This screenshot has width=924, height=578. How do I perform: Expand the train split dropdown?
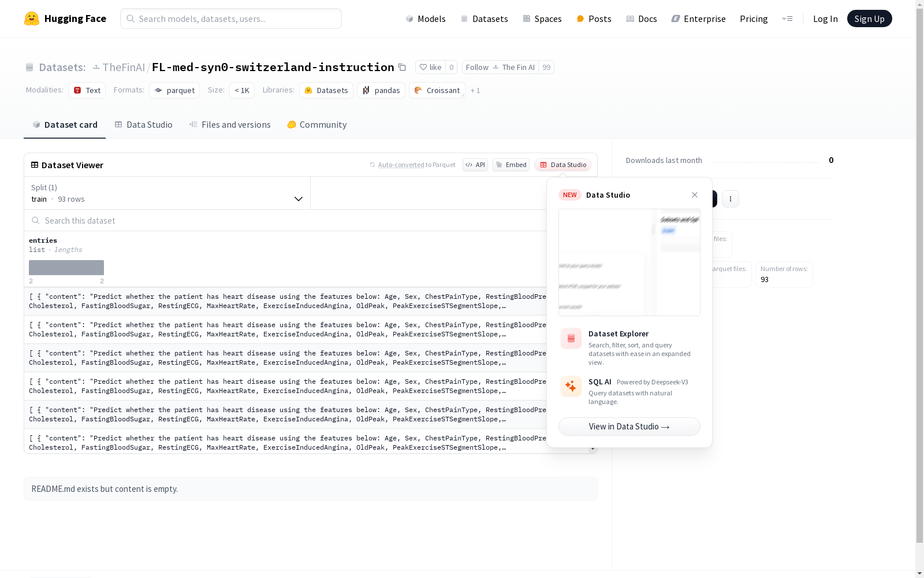pyautogui.click(x=167, y=193)
